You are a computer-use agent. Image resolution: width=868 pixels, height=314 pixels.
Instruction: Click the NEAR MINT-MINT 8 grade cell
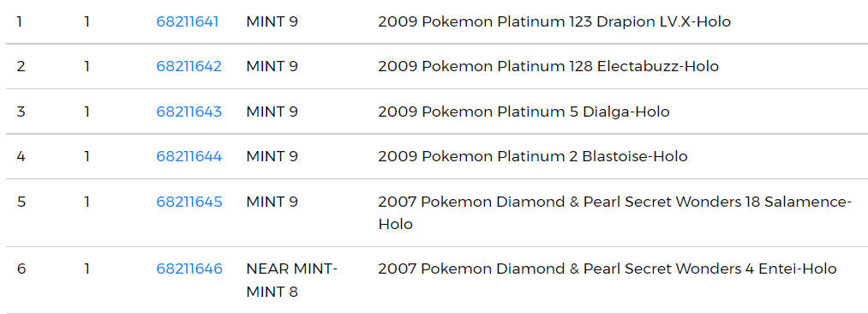pos(291,281)
